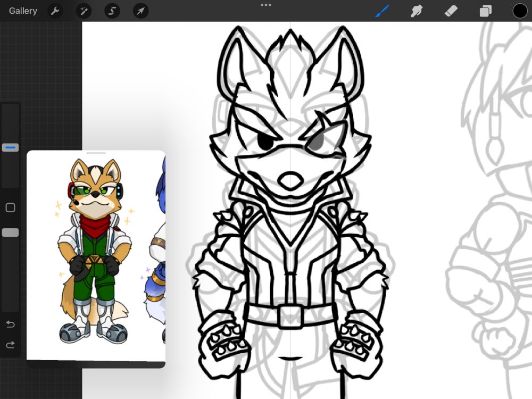Return to the Gallery
The height and width of the screenshot is (399, 532).
[x=23, y=11]
